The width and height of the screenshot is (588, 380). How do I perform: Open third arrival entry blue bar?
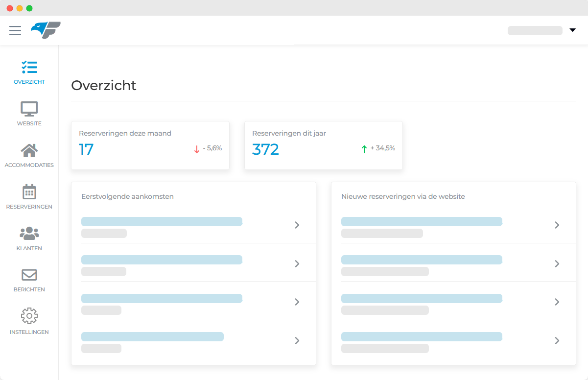coord(162,298)
